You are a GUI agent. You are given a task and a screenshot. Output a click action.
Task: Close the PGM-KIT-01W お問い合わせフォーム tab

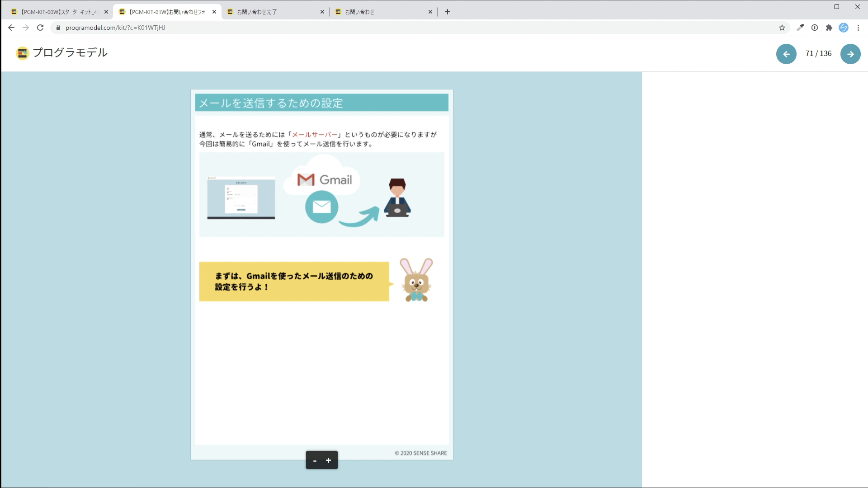(x=214, y=12)
